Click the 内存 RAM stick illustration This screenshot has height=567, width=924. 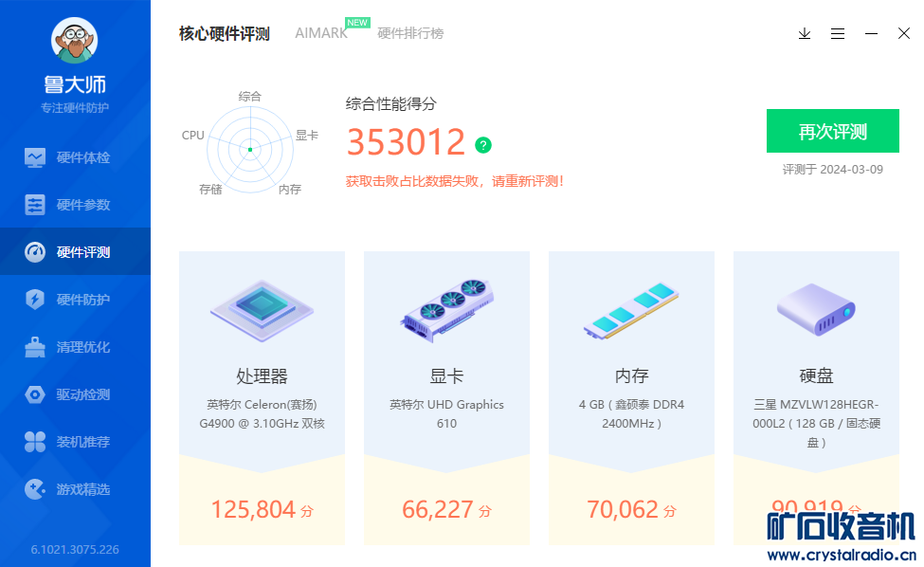coord(631,311)
